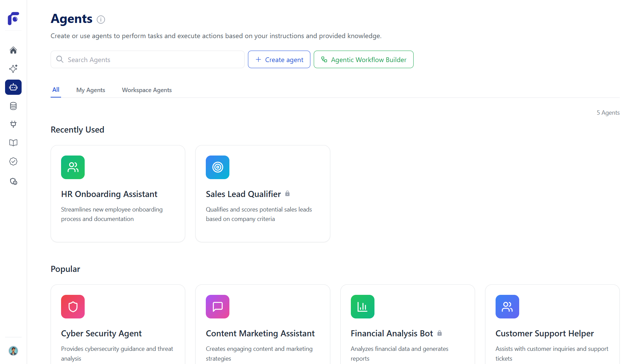Viewport: 643px width, 364px height.
Task: Click the lock icon on Financial Analysis Bot
Action: pyautogui.click(x=440, y=333)
